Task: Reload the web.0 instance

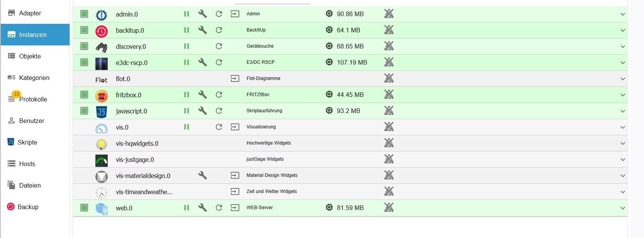Action: [219, 208]
